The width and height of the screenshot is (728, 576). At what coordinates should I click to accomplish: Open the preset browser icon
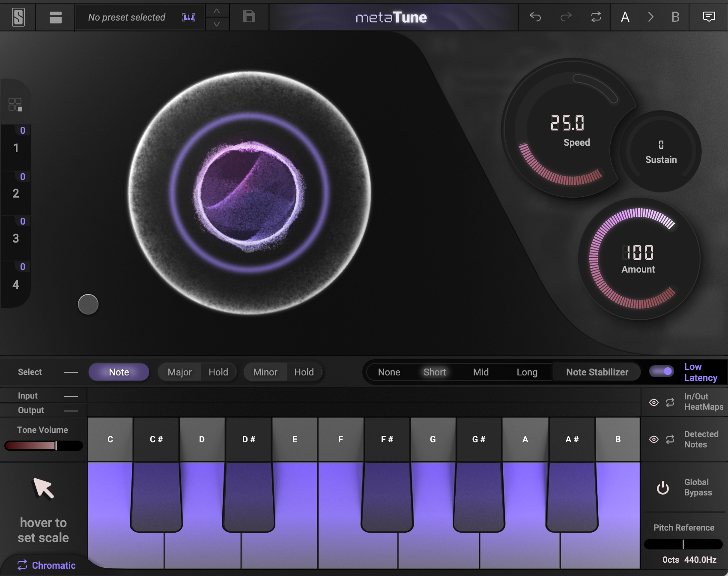(x=56, y=18)
